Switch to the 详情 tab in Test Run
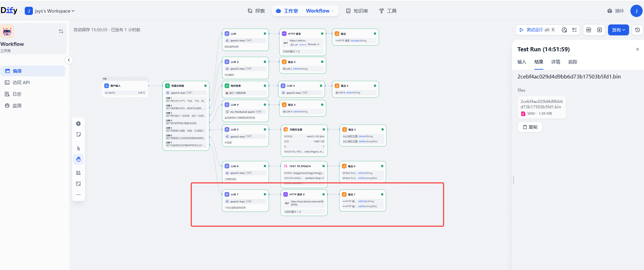The image size is (644, 270). pyautogui.click(x=556, y=62)
